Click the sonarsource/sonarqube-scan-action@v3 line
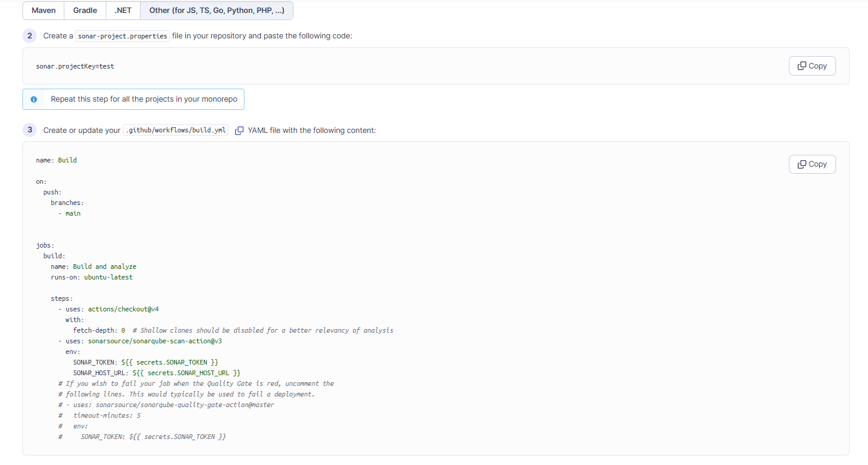The width and height of the screenshot is (868, 465). point(140,341)
